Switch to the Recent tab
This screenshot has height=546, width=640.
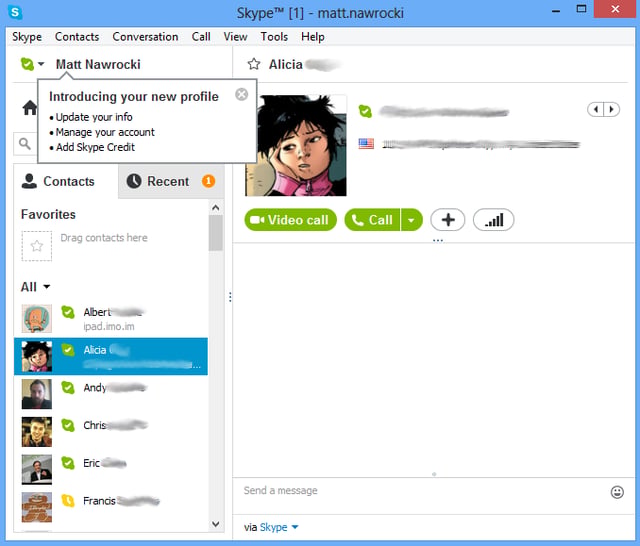coord(171,181)
